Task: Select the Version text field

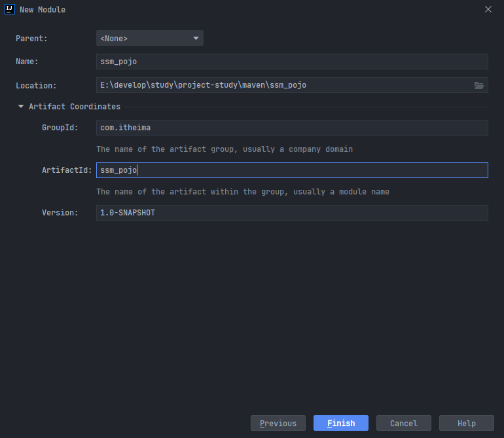Action: click(292, 213)
